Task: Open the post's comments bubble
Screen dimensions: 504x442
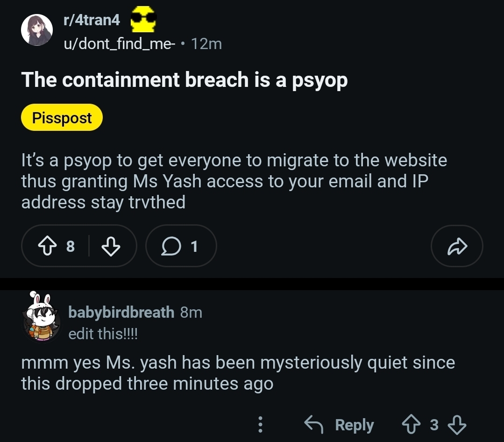Action: point(180,246)
